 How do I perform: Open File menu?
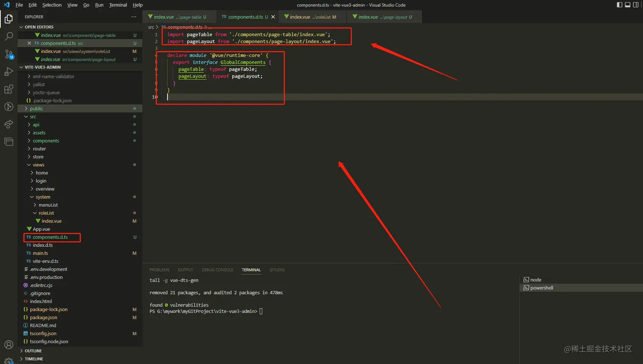(19, 5)
